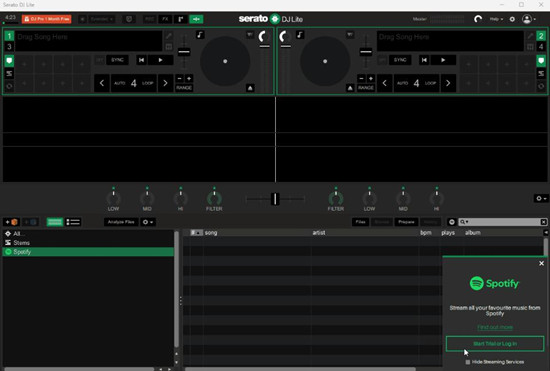Screen dimensions: 550x371
Task: Activate the 4-beat auto loop on left deck
Action: point(134,83)
